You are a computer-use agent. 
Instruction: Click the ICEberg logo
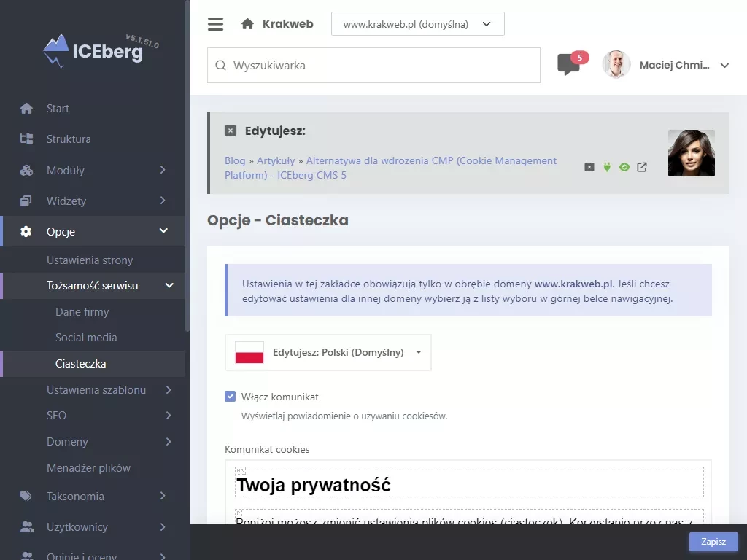point(93,51)
